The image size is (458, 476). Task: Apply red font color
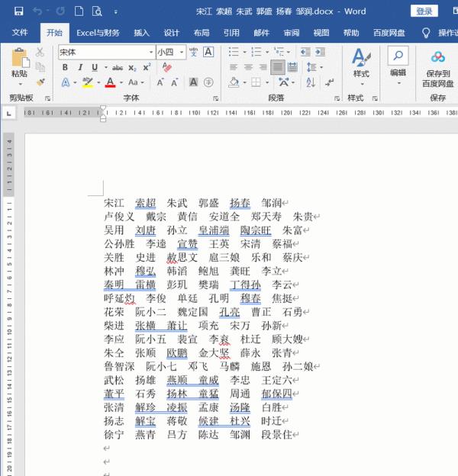(110, 82)
